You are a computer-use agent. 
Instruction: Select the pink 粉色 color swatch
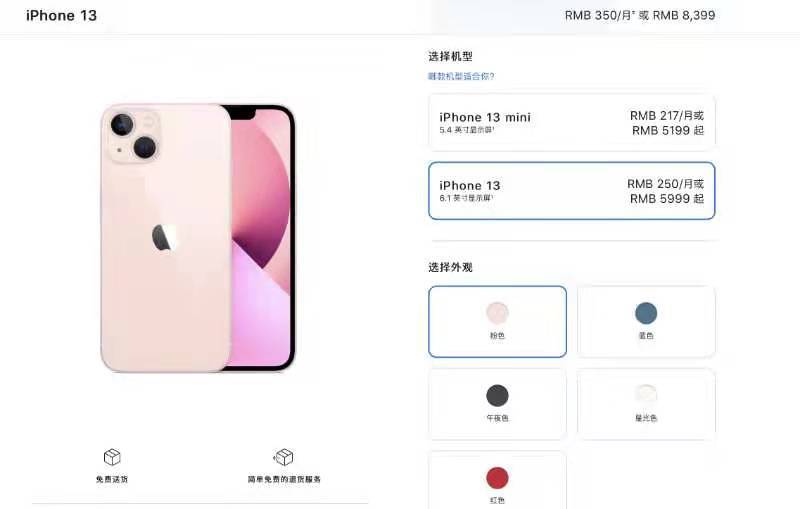point(497,322)
